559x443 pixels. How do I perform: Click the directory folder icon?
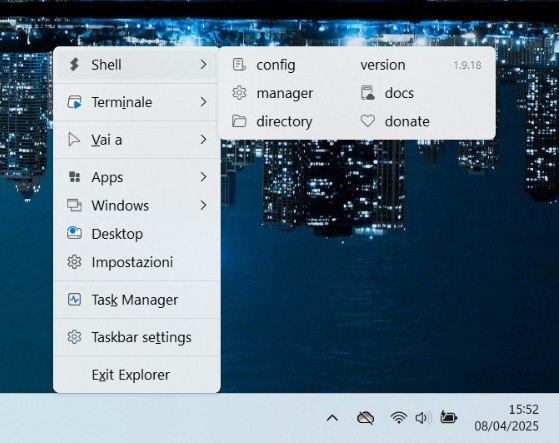239,121
